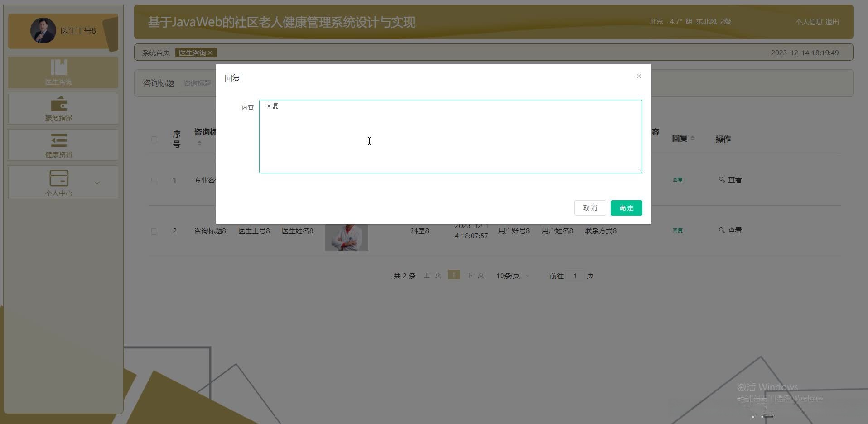Close the 回复 dialog with the × icon

click(x=639, y=76)
